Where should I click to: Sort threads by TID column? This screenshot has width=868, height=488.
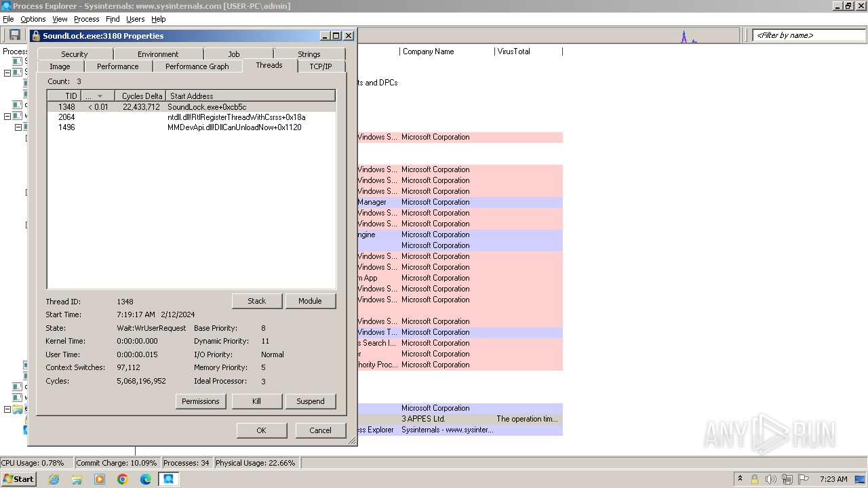click(x=64, y=96)
